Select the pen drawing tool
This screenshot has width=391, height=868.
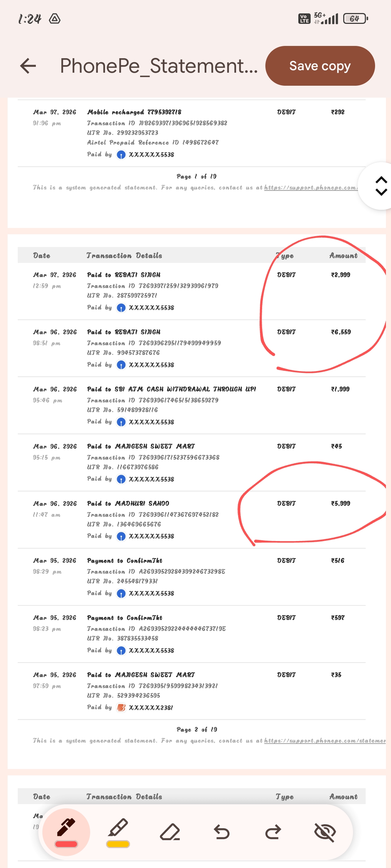tap(66, 828)
